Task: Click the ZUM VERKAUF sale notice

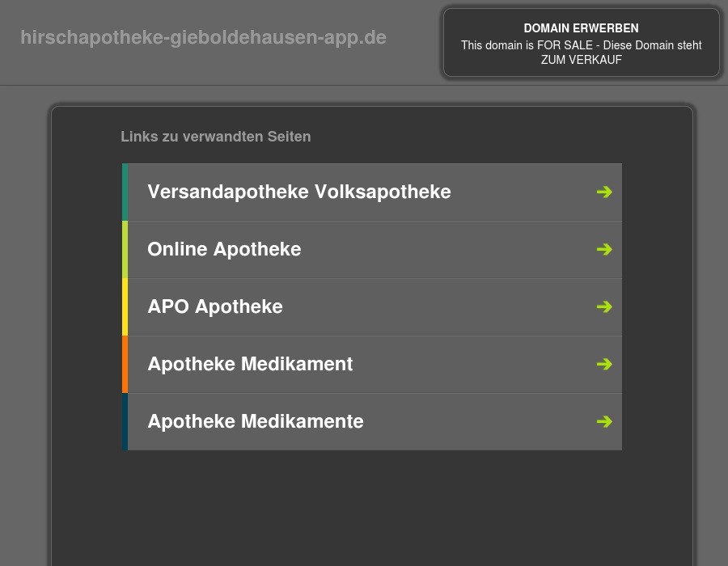Action: click(581, 59)
